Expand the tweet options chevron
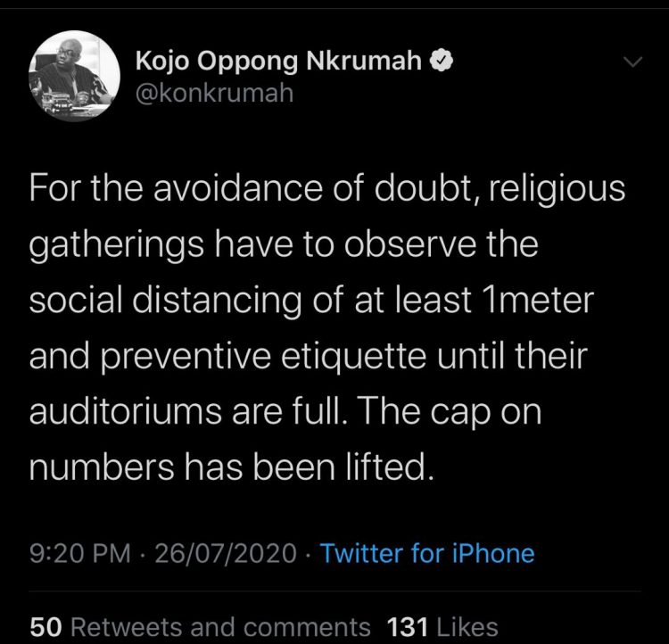The image size is (669, 644). click(631, 62)
